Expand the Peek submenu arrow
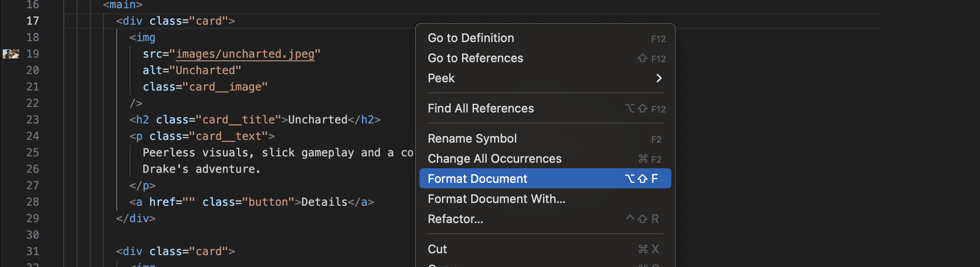This screenshot has width=980, height=267. point(659,78)
